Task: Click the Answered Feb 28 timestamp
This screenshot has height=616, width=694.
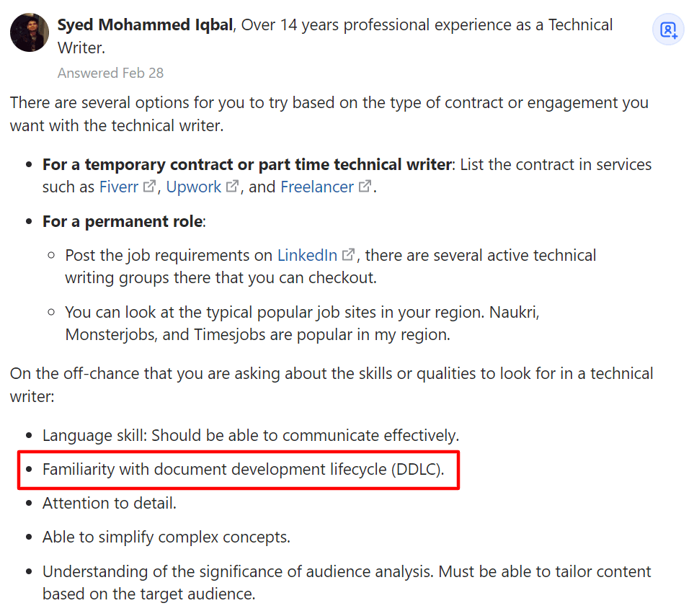Action: (x=110, y=73)
